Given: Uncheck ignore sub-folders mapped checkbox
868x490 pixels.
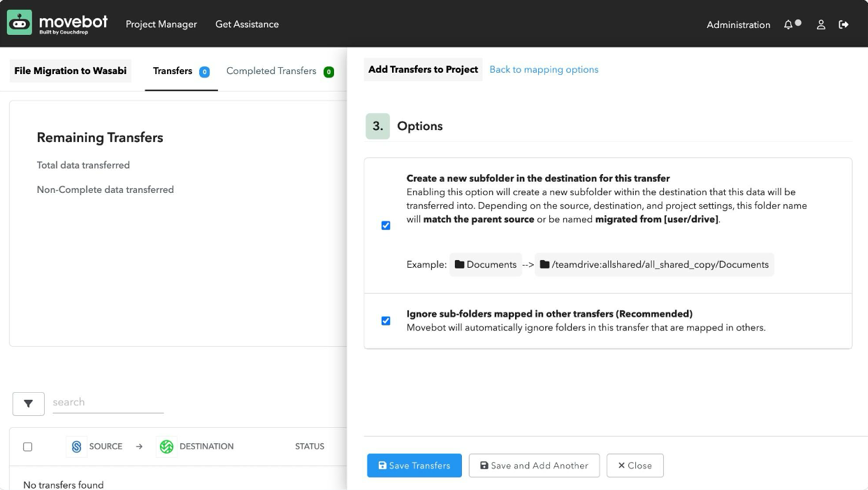Looking at the screenshot, I should (x=386, y=321).
